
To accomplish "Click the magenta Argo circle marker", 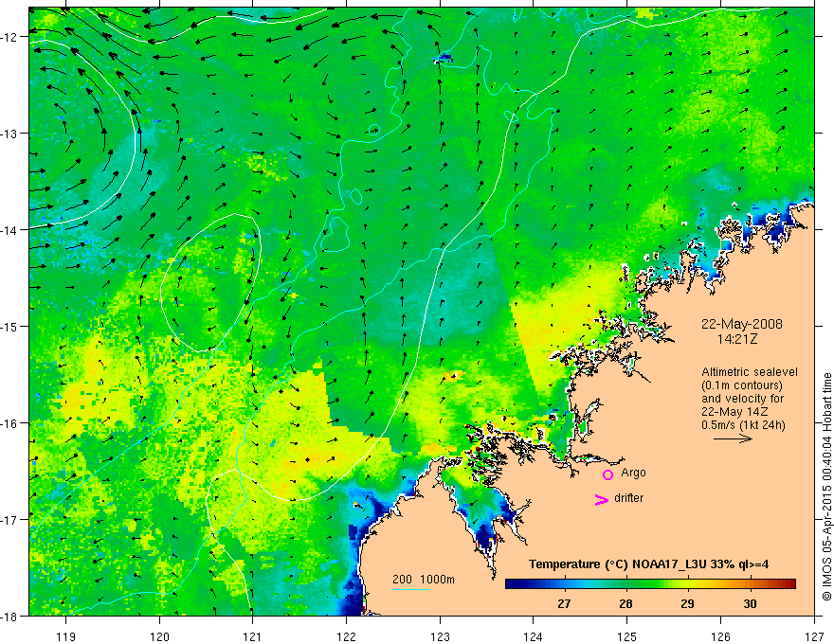I will pos(607,474).
